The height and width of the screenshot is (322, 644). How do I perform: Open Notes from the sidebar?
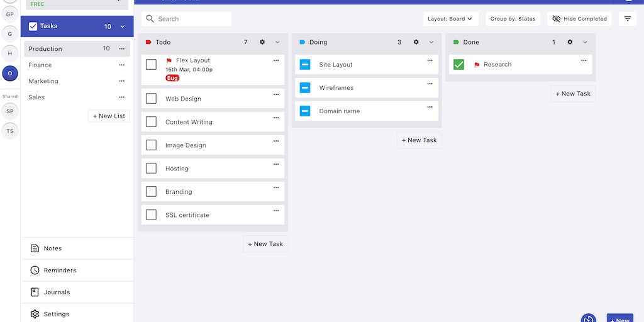tap(52, 248)
